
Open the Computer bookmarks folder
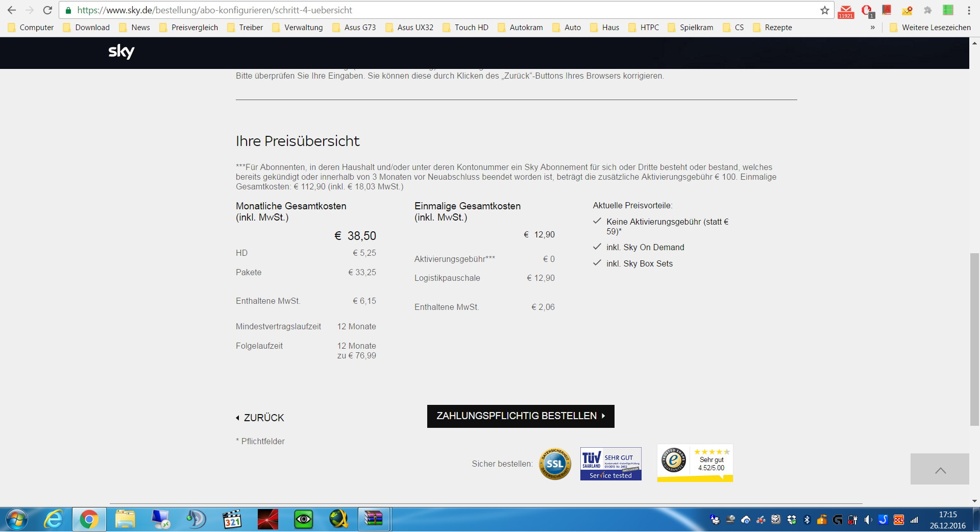31,28
